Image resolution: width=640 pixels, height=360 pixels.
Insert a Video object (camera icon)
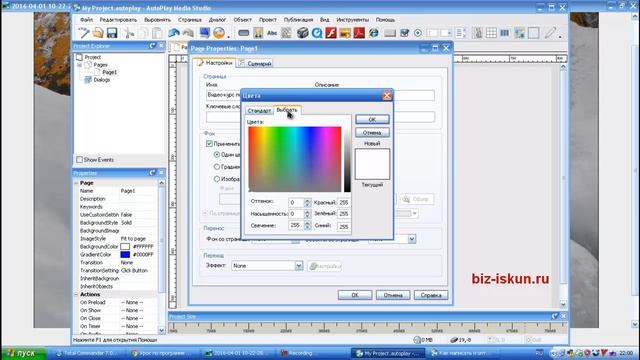[302, 33]
